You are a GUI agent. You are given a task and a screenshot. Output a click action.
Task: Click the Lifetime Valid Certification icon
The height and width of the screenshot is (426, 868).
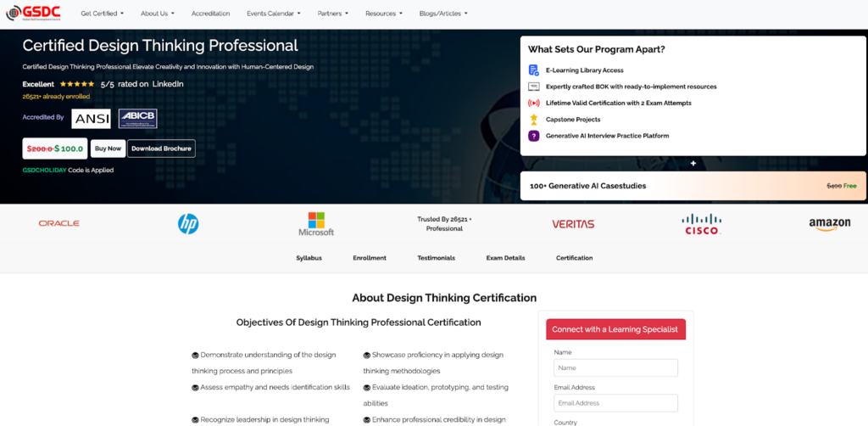pyautogui.click(x=534, y=103)
